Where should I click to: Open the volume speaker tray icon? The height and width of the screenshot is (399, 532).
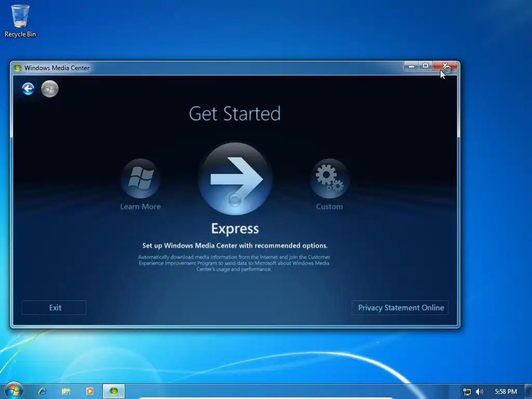point(480,392)
